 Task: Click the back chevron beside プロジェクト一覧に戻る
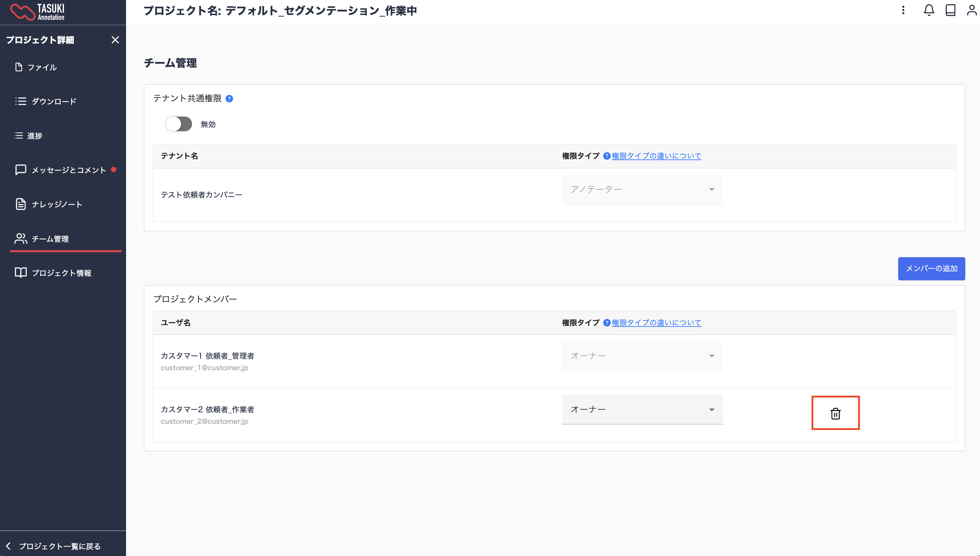tap(8, 546)
